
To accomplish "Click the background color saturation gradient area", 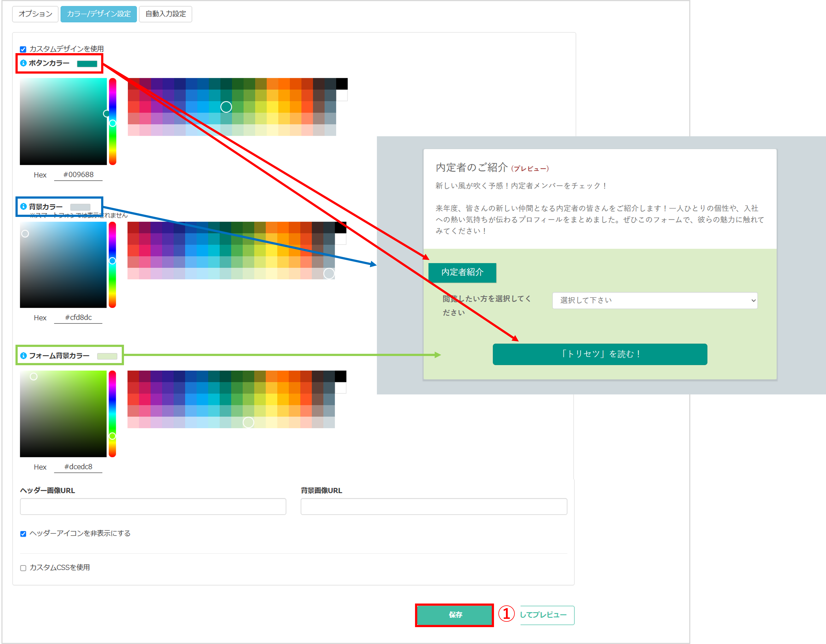I will coord(63,265).
